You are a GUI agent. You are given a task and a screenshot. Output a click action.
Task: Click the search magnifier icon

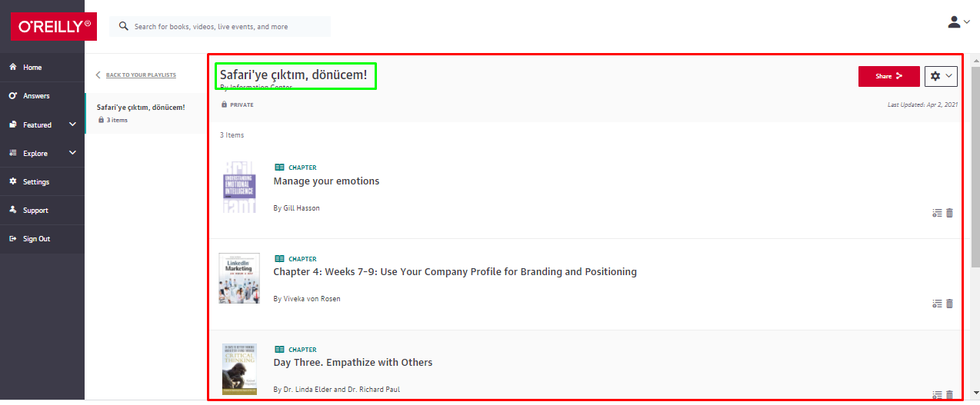coord(124,26)
